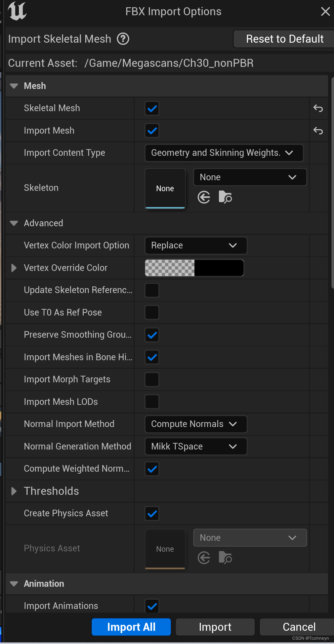
Task: Open Normal Import Method dropdown
Action: 196,424
